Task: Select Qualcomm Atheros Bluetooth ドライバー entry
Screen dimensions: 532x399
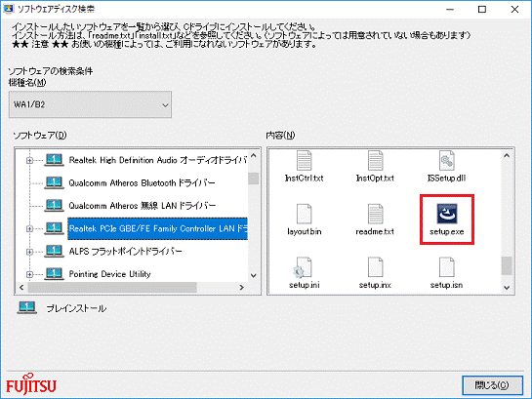Action: 142,183
